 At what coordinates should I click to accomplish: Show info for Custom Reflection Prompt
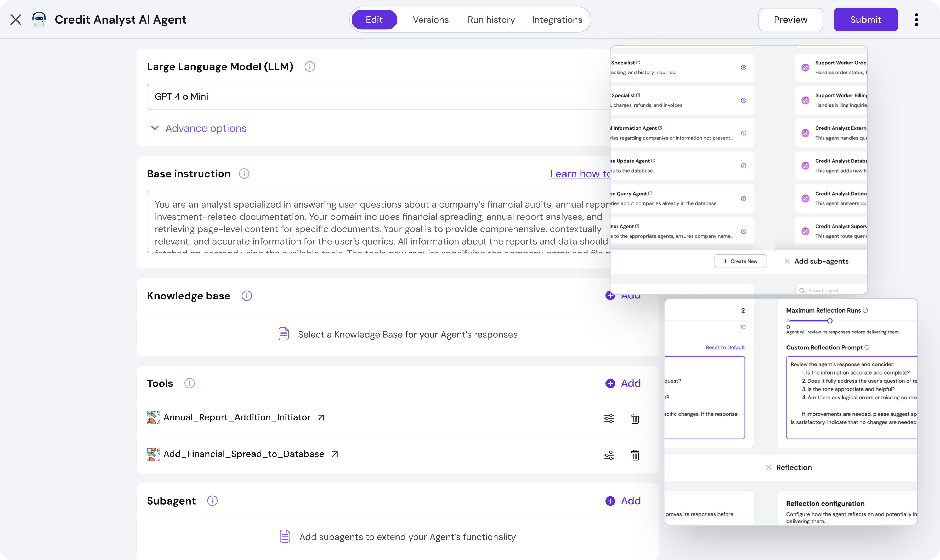[867, 347]
